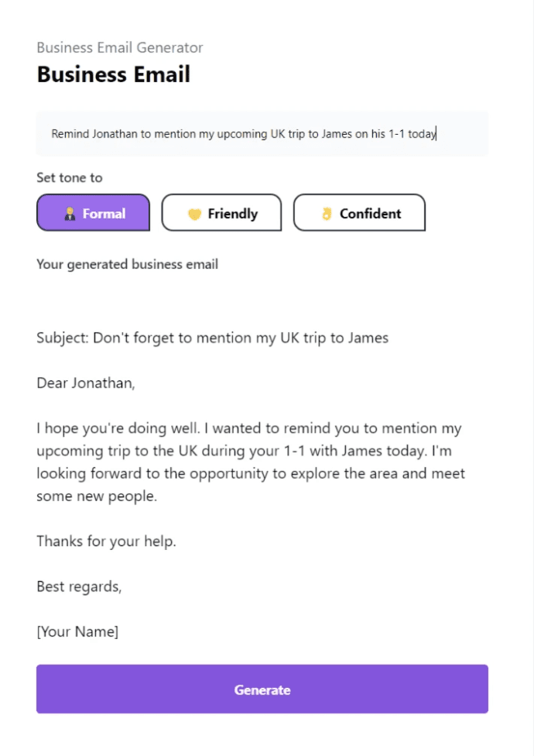Enable the Confident tone
Viewport: 534px width, 756px height.
(x=359, y=212)
